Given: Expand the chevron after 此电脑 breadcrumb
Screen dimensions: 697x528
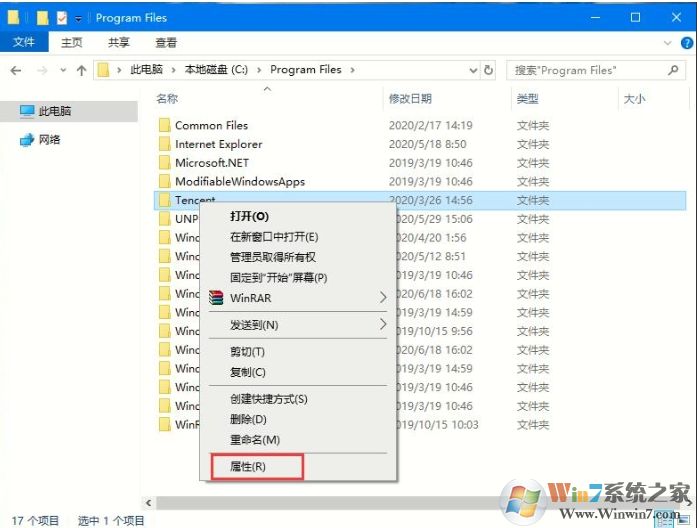Looking at the screenshot, I should [x=173, y=70].
